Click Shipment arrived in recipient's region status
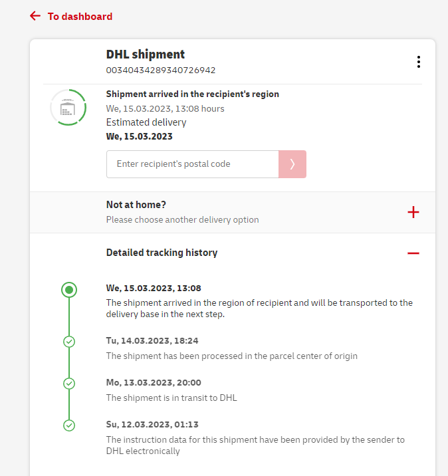 [x=192, y=94]
